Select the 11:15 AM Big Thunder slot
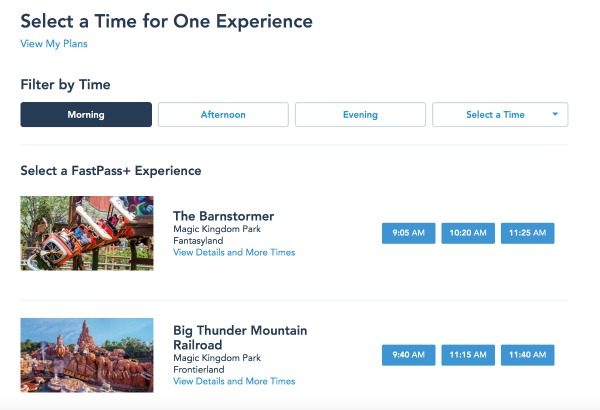Screen dimensions: 600x410 point(468,355)
